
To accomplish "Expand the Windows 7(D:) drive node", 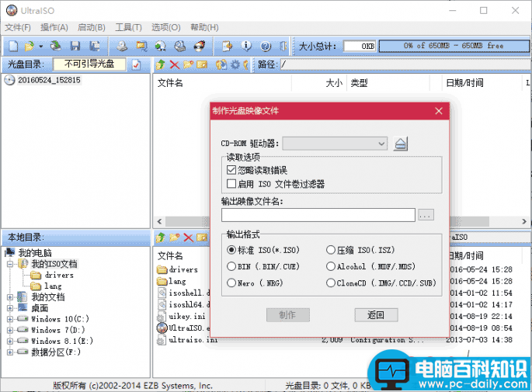I will [10, 330].
